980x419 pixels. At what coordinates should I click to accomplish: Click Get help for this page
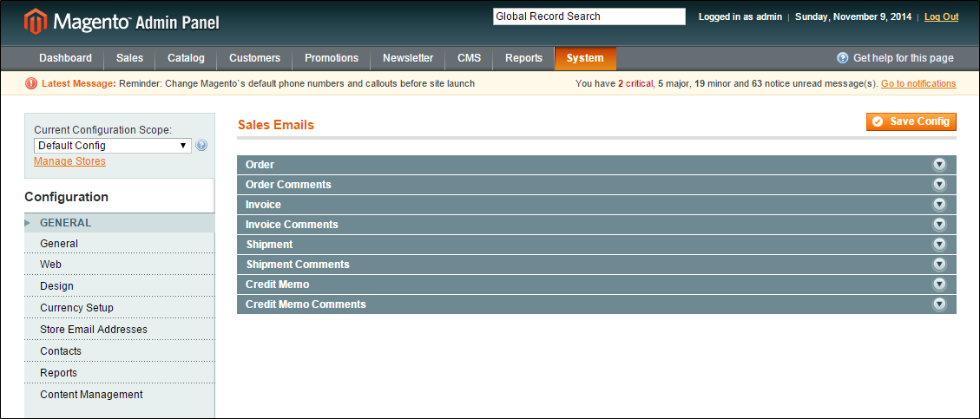(x=903, y=58)
